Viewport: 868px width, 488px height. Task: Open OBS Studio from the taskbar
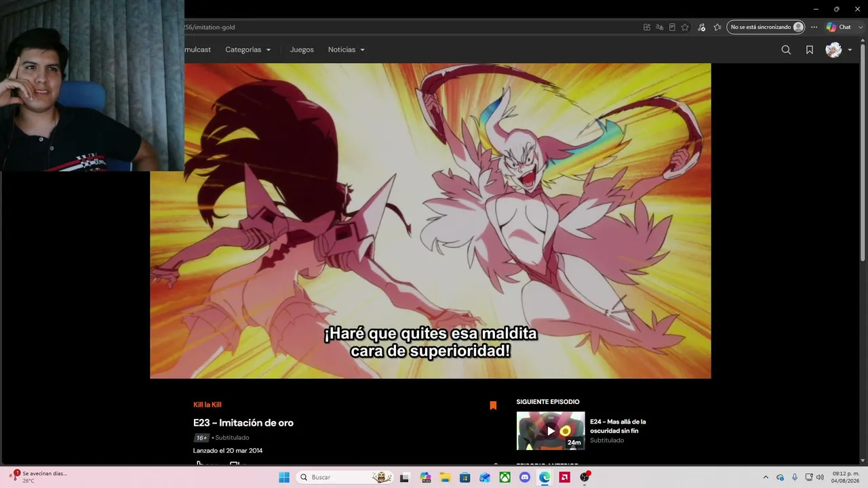pyautogui.click(x=585, y=477)
